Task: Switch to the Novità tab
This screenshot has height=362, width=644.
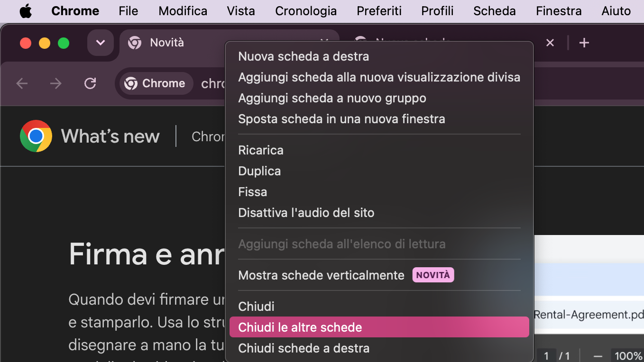Action: pyautogui.click(x=172, y=43)
